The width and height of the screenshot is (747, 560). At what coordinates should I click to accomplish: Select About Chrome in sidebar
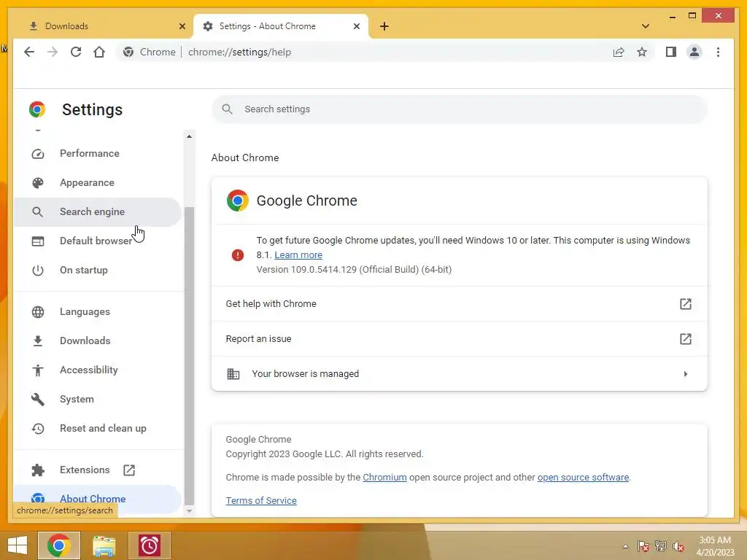coord(98,499)
